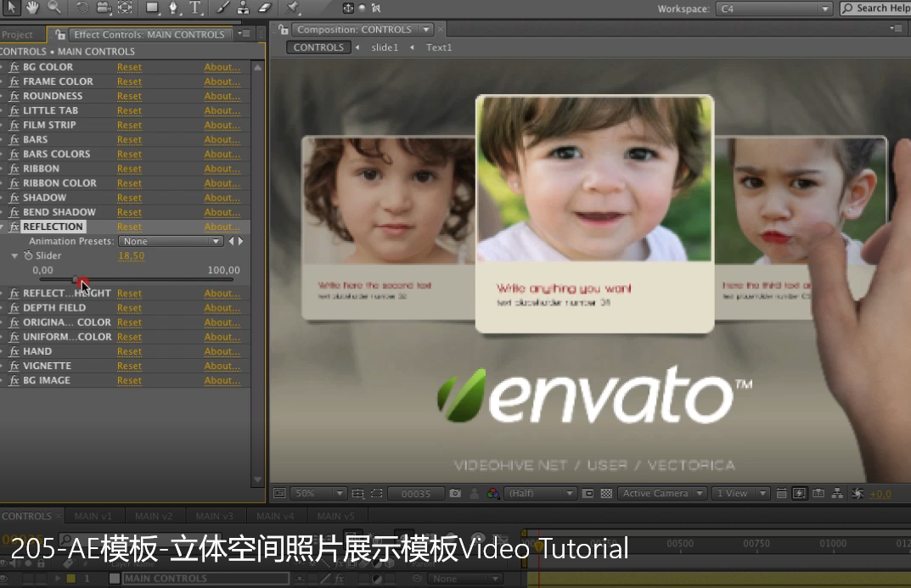911x588 pixels.
Task: Toggle the fx switch for HAND
Action: [x=14, y=352]
